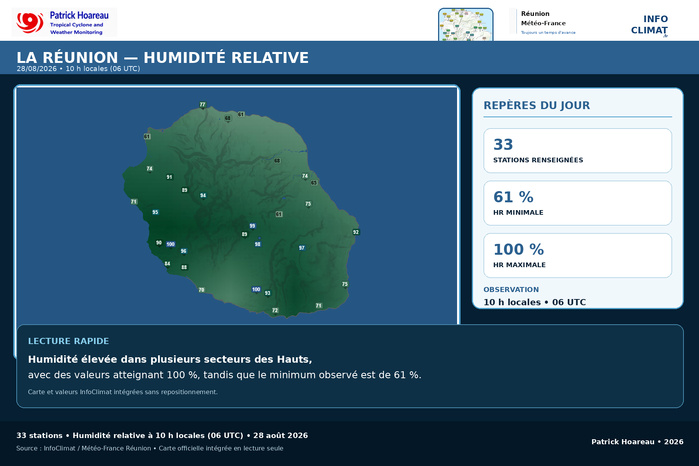Click the 100 marker beside the 93 marker

pyautogui.click(x=256, y=289)
